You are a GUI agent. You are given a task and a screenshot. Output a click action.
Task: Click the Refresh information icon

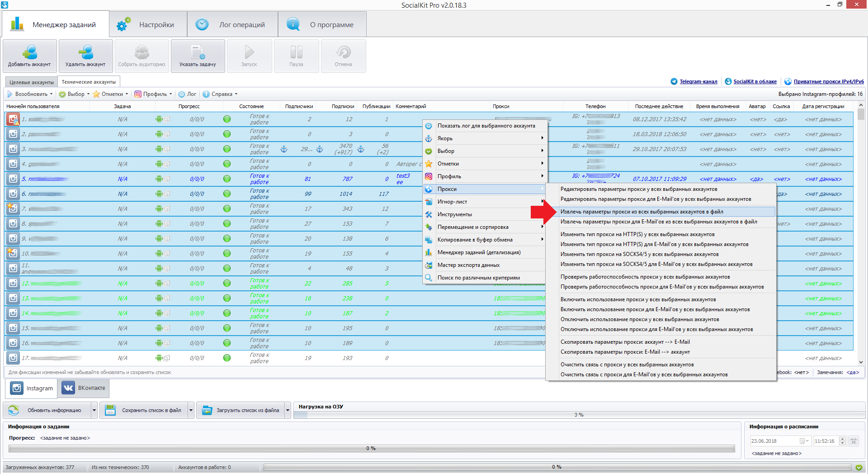pos(14,410)
